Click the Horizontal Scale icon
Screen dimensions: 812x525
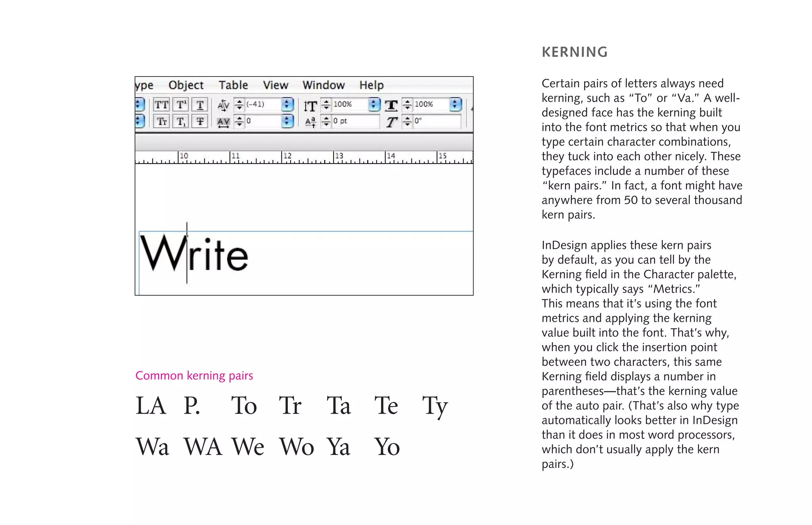coord(391,105)
